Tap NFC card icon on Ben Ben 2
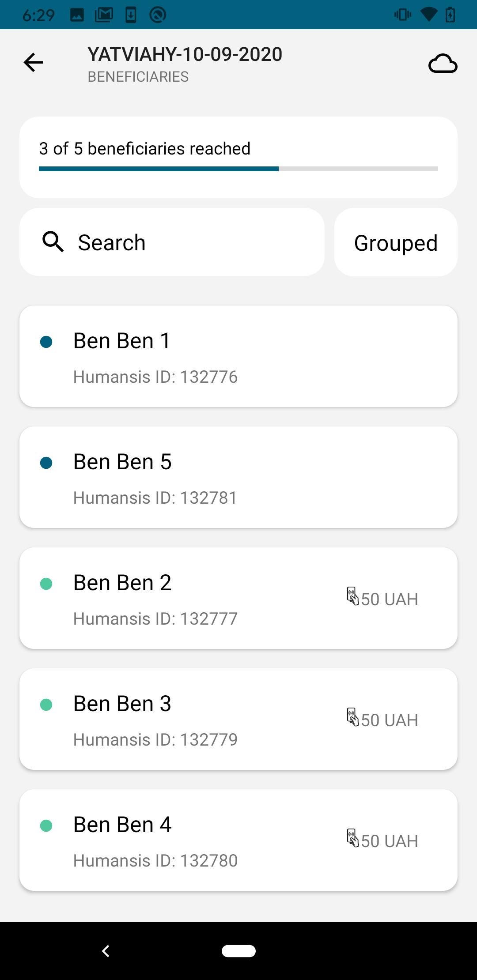Viewport: 477px width, 980px height. [352, 596]
